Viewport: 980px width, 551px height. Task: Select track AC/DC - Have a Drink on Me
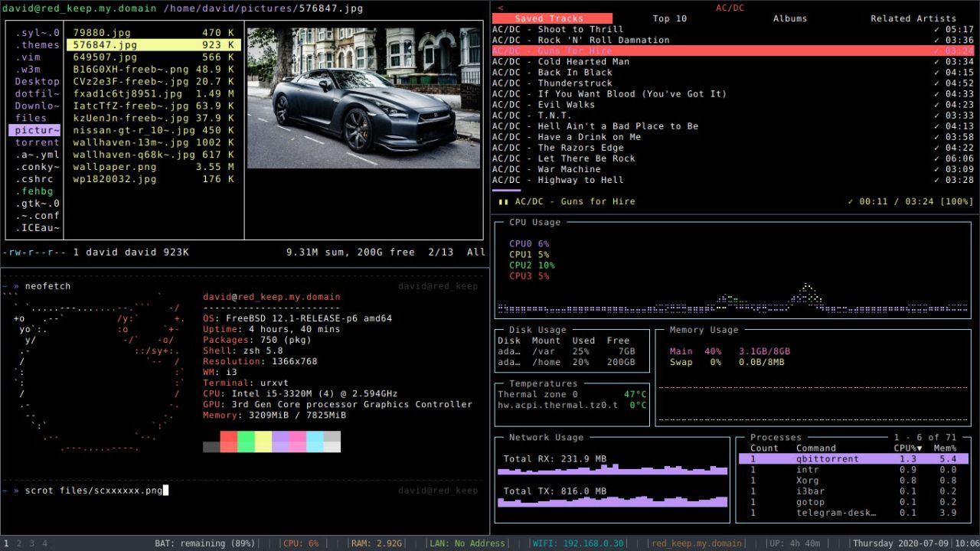pyautogui.click(x=733, y=136)
